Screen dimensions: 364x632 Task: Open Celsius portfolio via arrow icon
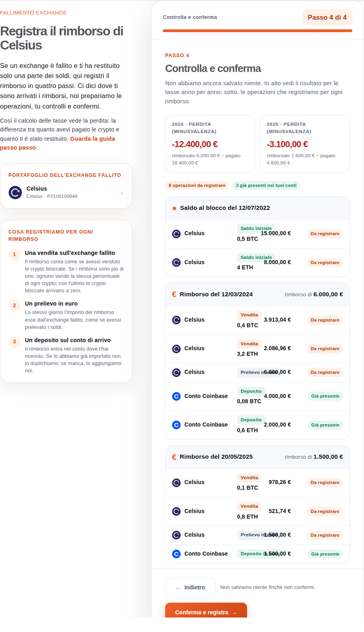coord(121,193)
